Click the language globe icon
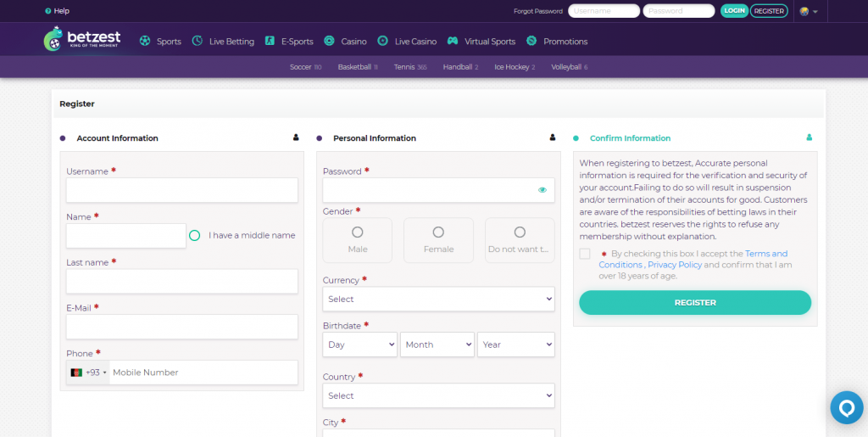Image resolution: width=868 pixels, height=437 pixels. click(x=804, y=11)
